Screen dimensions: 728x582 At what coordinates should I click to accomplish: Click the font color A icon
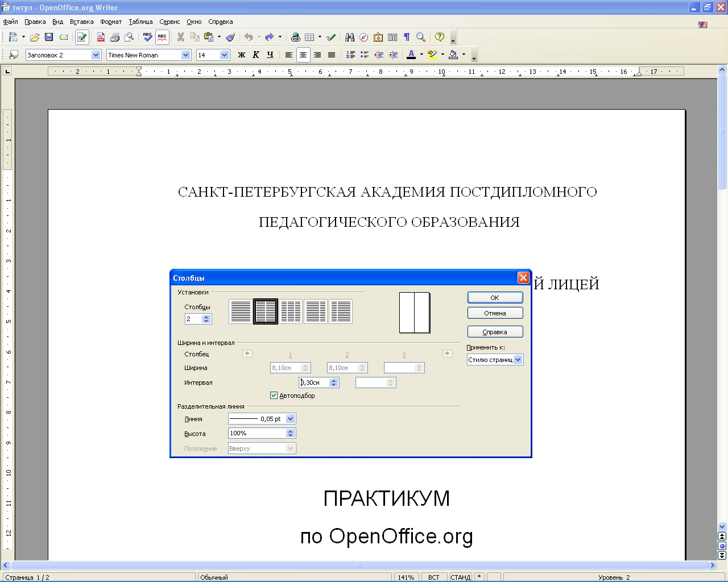[x=411, y=55]
